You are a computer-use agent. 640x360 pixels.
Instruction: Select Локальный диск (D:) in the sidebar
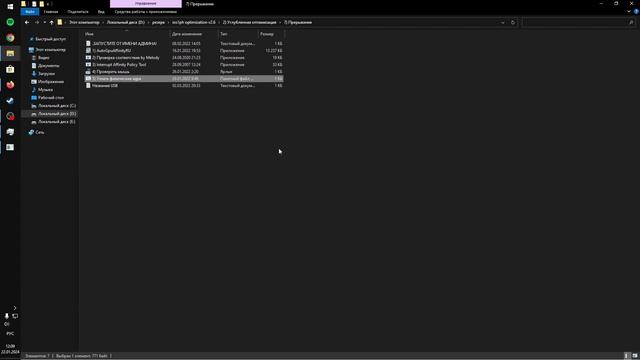click(57, 114)
